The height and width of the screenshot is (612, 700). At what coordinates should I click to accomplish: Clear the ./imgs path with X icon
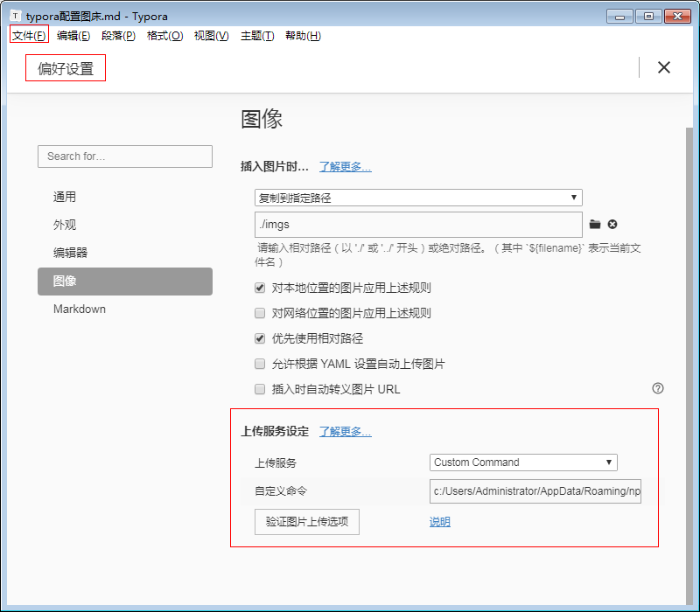point(612,225)
